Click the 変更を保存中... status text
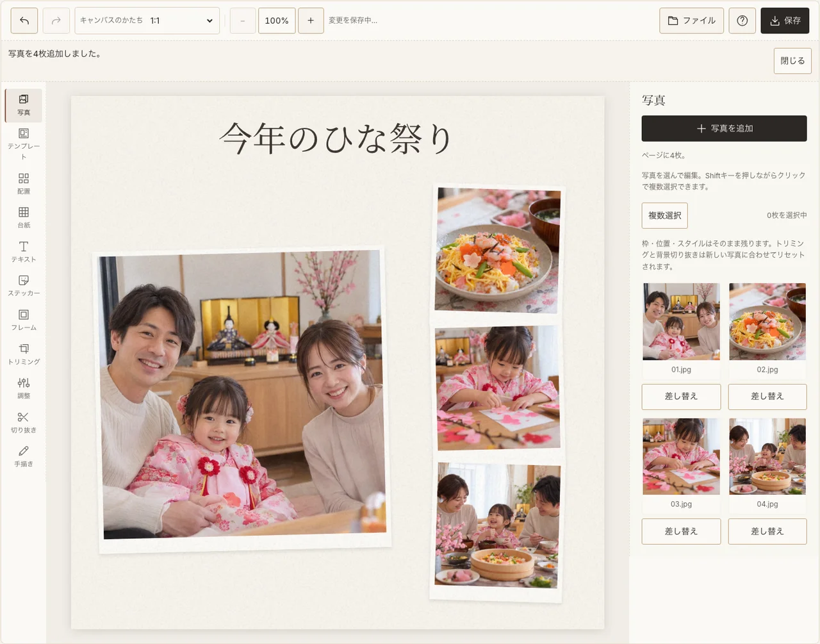The width and height of the screenshot is (820, 644). pyautogui.click(x=353, y=21)
